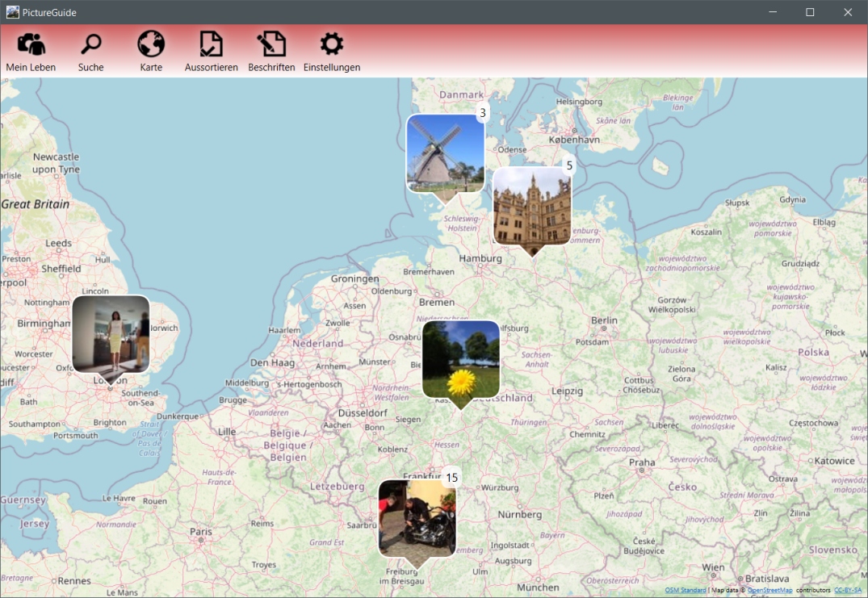Open the Aussortieren tool
The image size is (868, 598).
click(211, 52)
